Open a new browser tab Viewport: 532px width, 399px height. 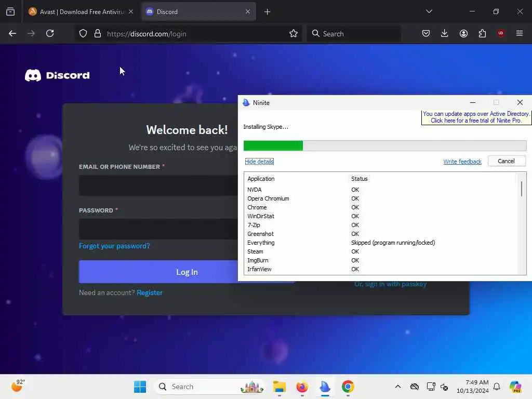[268, 12]
